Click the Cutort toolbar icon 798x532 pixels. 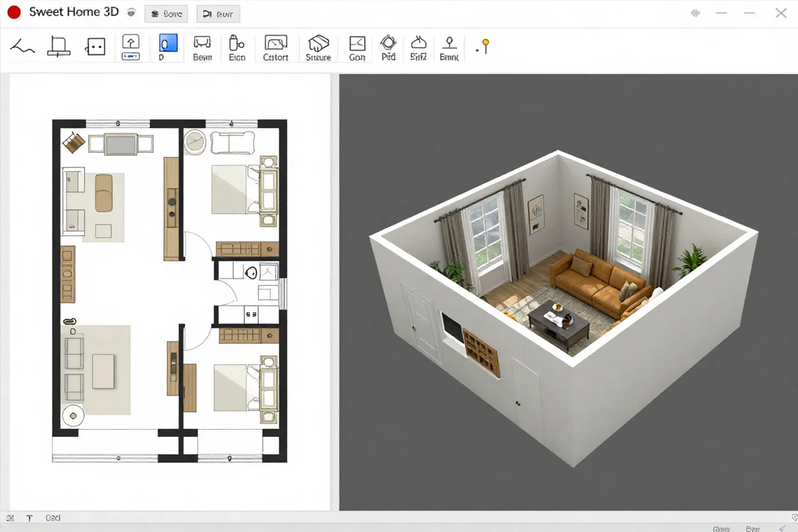point(276,45)
